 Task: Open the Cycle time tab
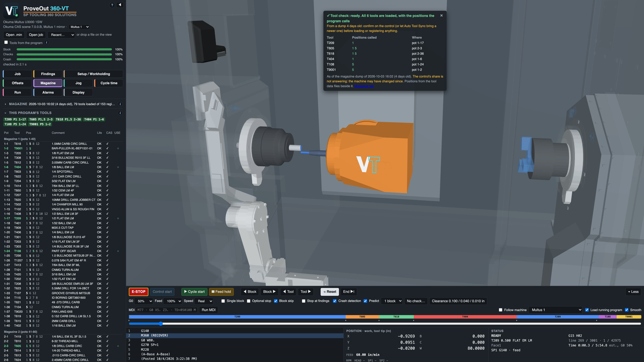[109, 83]
